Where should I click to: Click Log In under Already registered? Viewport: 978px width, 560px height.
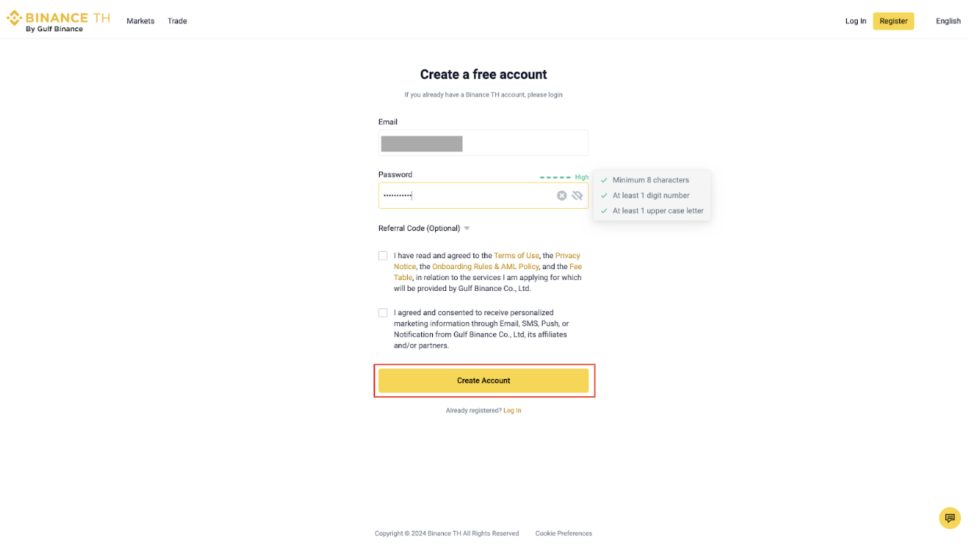point(512,410)
